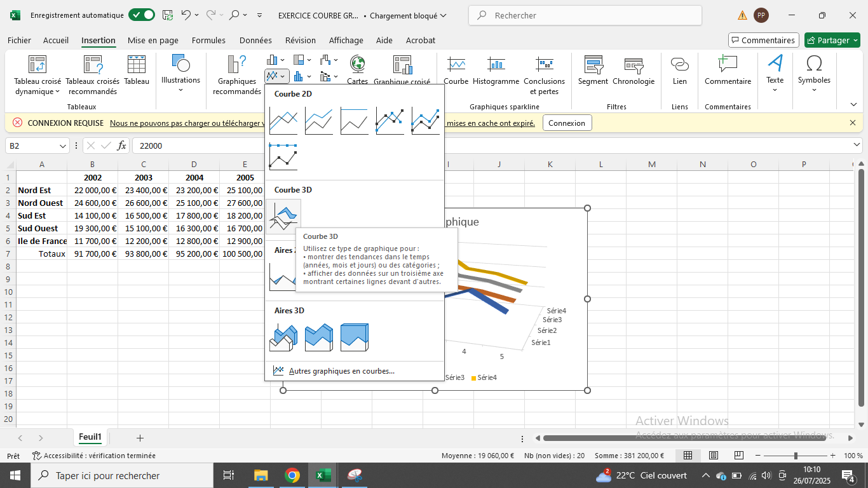
Task: Expand the Texte group dropdown
Action: pyautogui.click(x=775, y=73)
